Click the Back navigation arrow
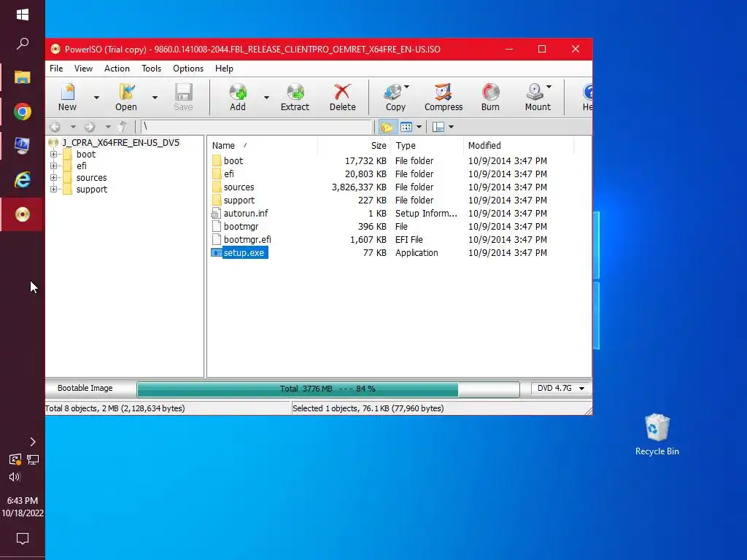 point(55,127)
